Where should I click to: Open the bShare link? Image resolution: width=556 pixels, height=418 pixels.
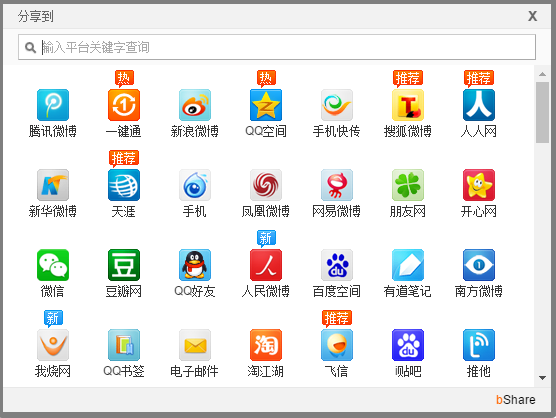(x=516, y=400)
